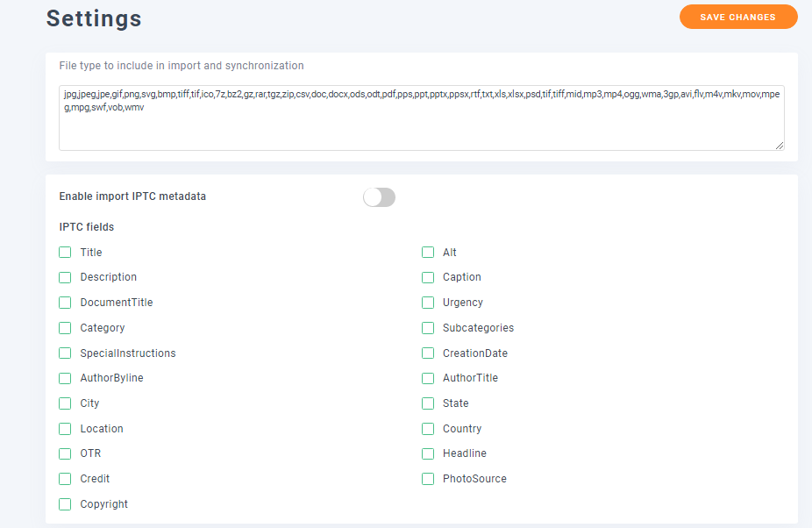Enable the Description field checkbox
Image resolution: width=812 pixels, height=528 pixels.
coord(65,277)
